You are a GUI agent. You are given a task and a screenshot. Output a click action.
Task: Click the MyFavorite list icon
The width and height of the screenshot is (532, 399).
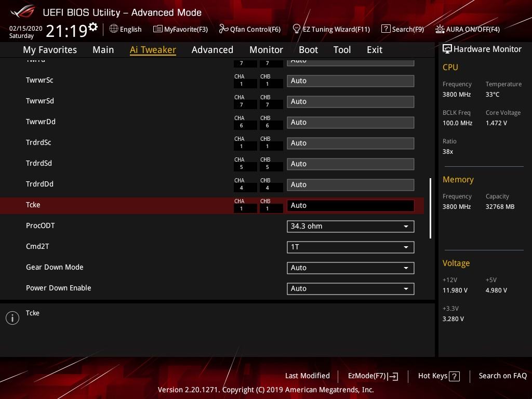click(157, 29)
